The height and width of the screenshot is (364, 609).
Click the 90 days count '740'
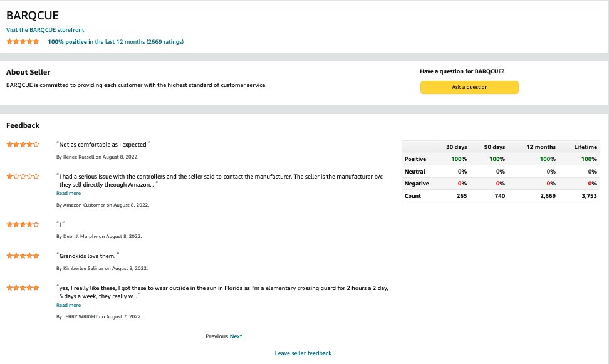[x=500, y=196]
